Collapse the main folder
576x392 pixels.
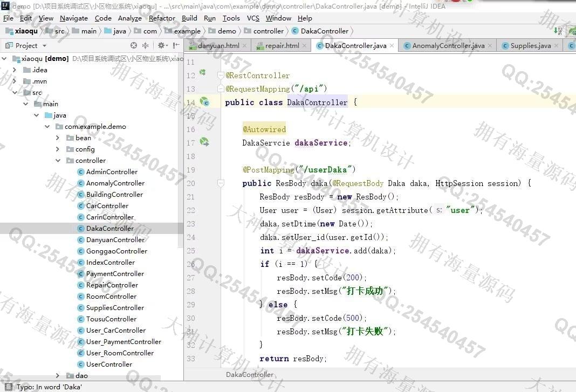point(26,104)
